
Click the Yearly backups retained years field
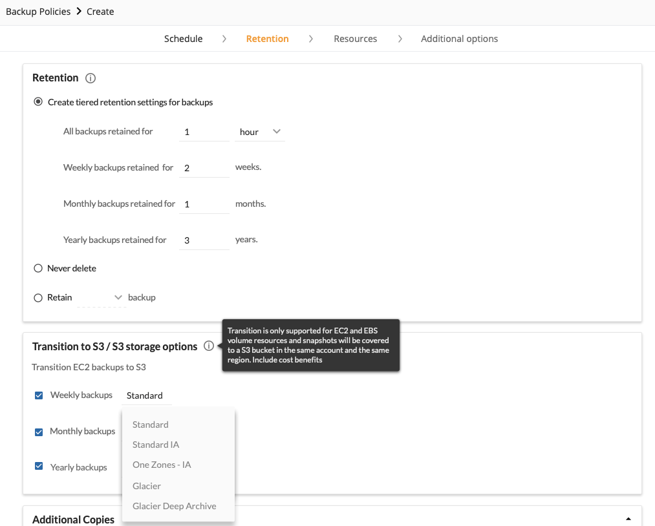tap(204, 240)
